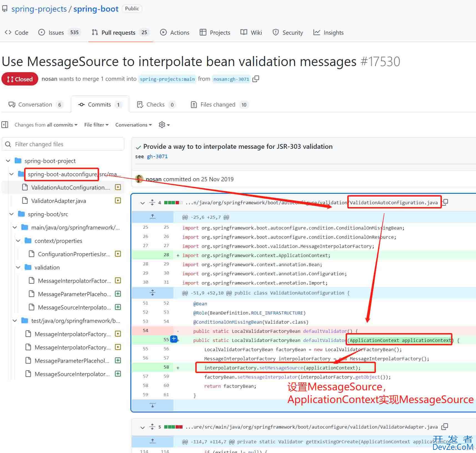476x453 pixels.
Task: Collapse the spring-boot-autoconfigure folder
Action: tap(11, 174)
